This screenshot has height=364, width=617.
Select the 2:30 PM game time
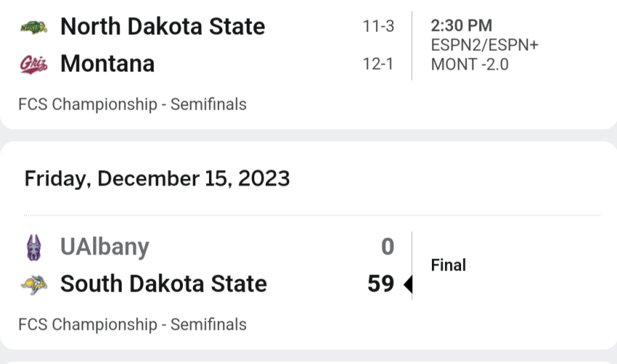[461, 26]
